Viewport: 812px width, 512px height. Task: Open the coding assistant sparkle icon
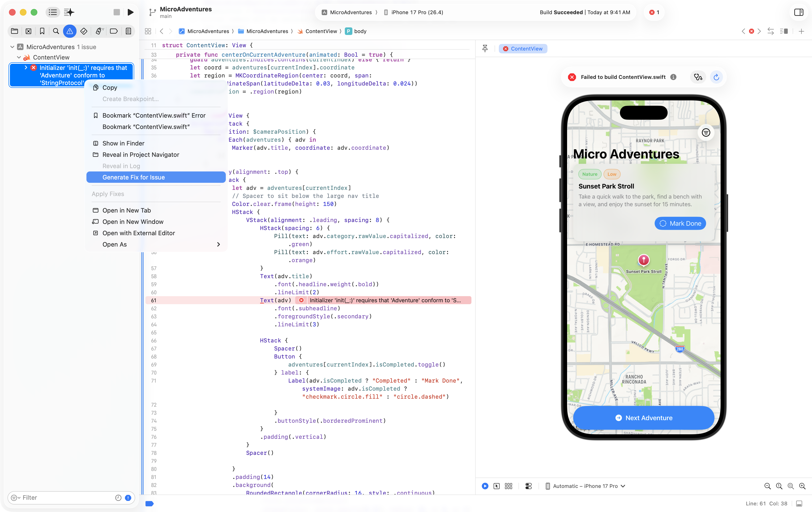pyautogui.click(x=69, y=13)
